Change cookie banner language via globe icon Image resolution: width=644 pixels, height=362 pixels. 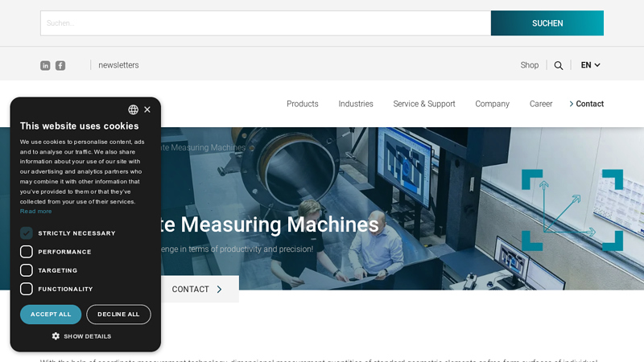point(133,109)
